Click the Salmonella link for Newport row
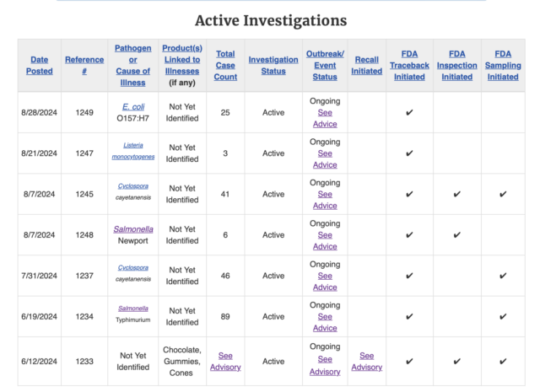The height and width of the screenshot is (392, 540). 133,228
